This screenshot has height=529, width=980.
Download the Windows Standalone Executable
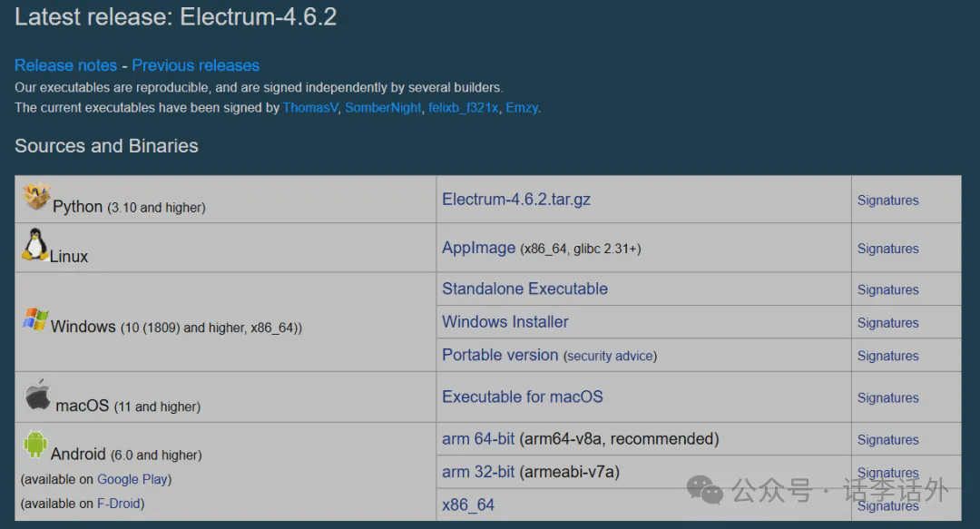click(524, 289)
